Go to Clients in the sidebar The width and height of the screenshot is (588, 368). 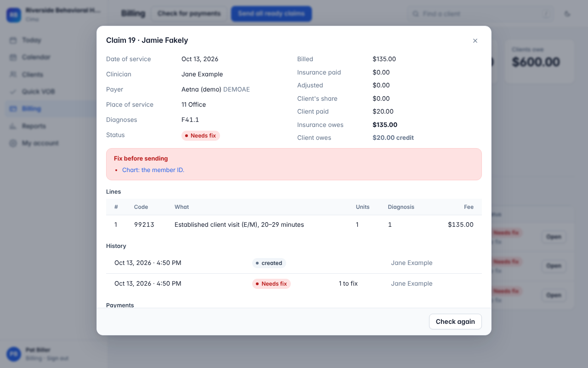click(x=54, y=75)
